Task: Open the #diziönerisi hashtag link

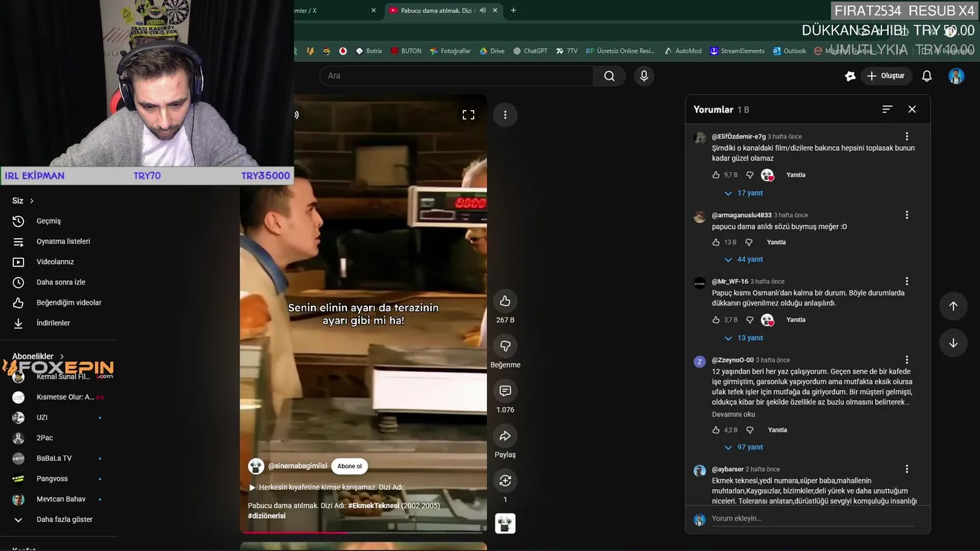Action: pyautogui.click(x=266, y=516)
